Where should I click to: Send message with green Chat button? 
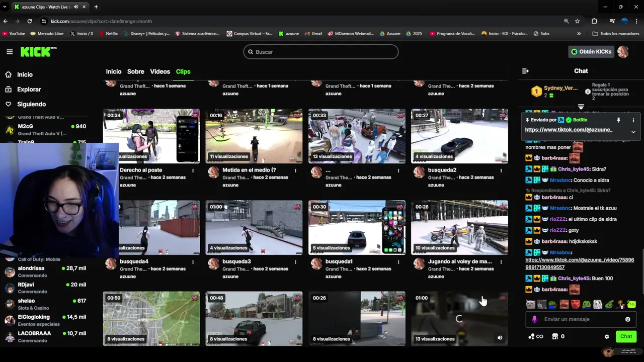pyautogui.click(x=626, y=336)
